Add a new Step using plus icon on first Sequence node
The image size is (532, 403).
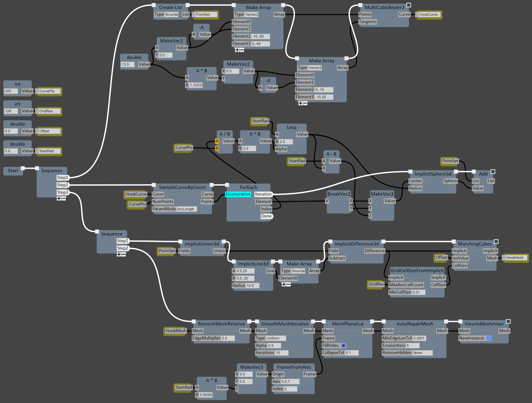59,198
